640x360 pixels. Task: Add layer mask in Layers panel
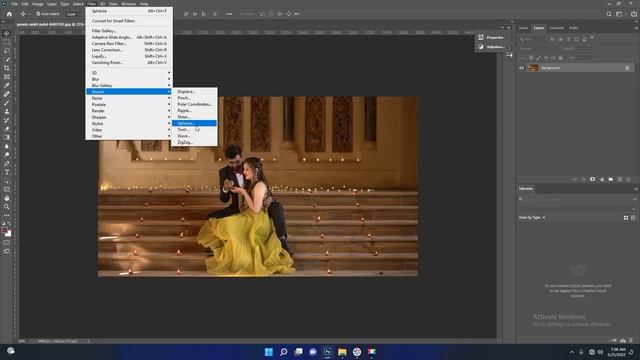[x=593, y=179]
